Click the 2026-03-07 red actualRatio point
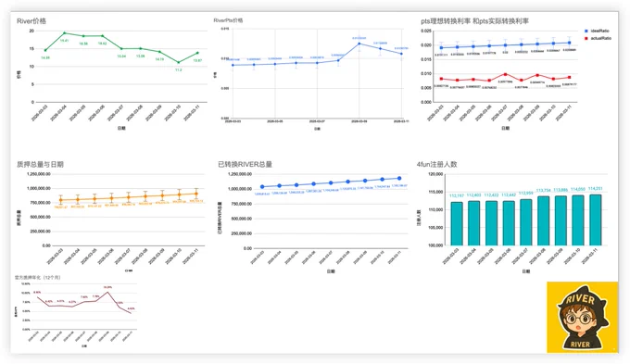The image size is (630, 364). coord(506,74)
